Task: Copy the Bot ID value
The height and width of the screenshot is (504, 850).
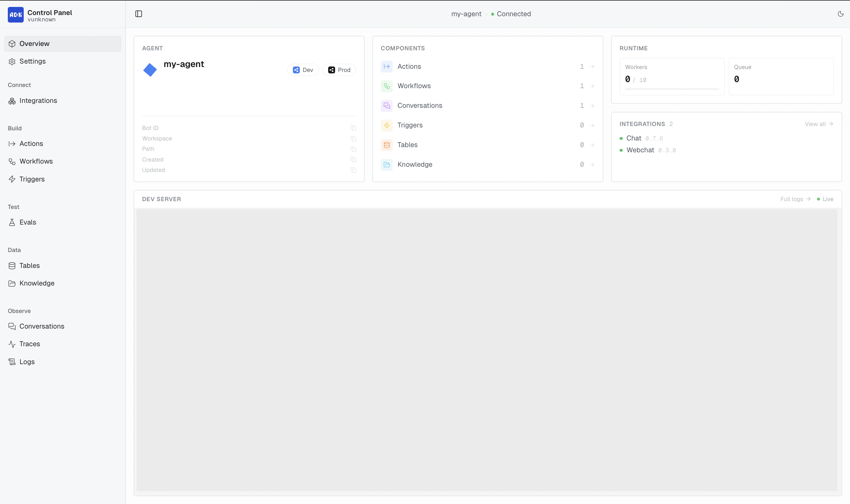Action: tap(353, 128)
